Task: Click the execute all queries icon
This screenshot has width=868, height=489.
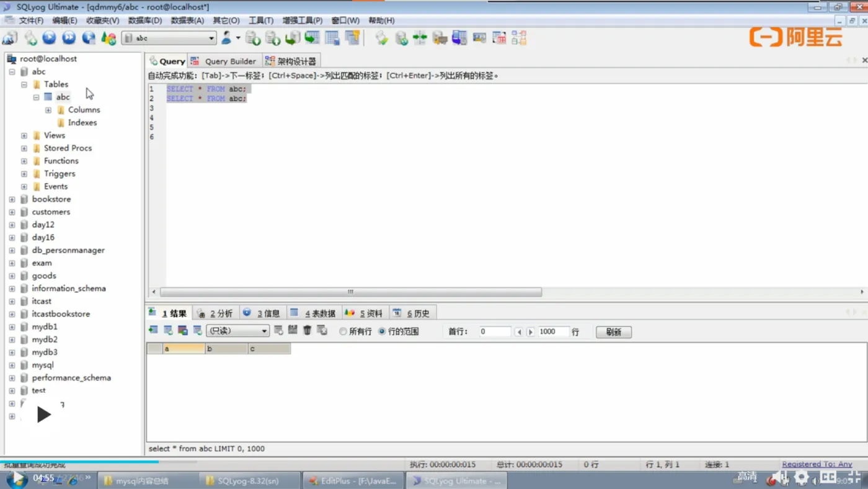Action: [x=69, y=38]
